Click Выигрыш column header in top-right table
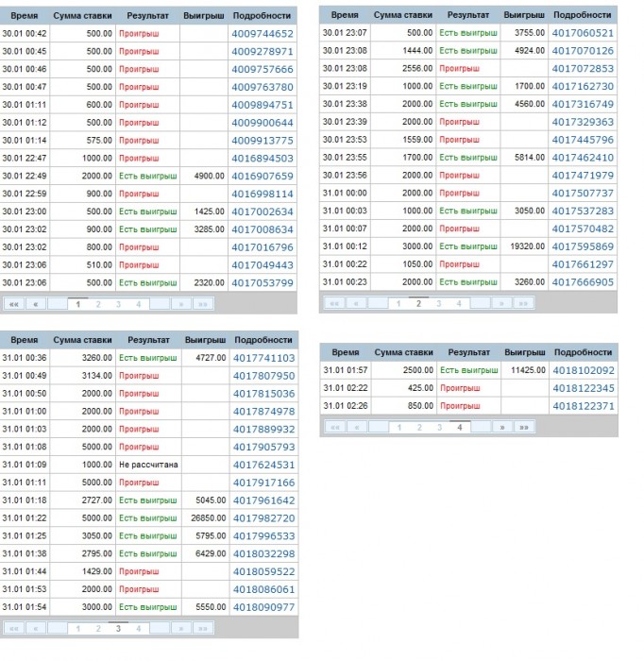 (x=524, y=15)
